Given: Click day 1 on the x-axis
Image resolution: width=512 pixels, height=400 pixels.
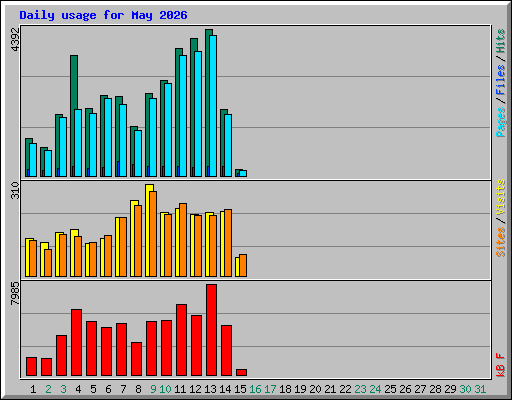Looking at the screenshot, I should 33,389.
